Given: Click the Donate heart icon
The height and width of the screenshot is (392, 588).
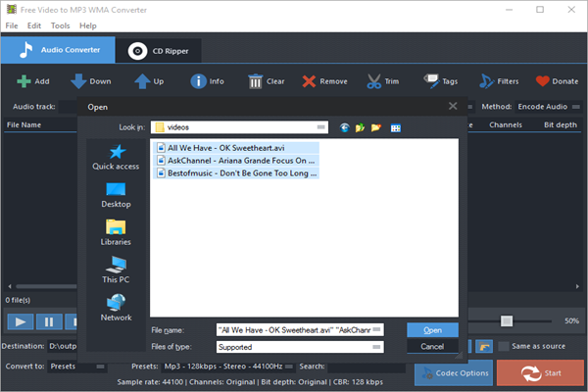Looking at the screenshot, I should tap(542, 81).
